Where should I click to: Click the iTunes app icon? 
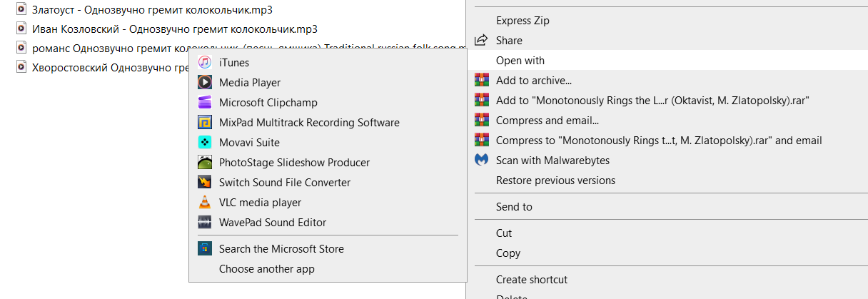pos(205,63)
